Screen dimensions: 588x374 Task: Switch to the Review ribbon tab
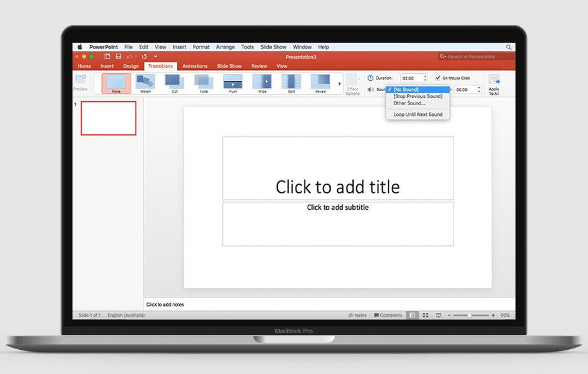pyautogui.click(x=259, y=66)
